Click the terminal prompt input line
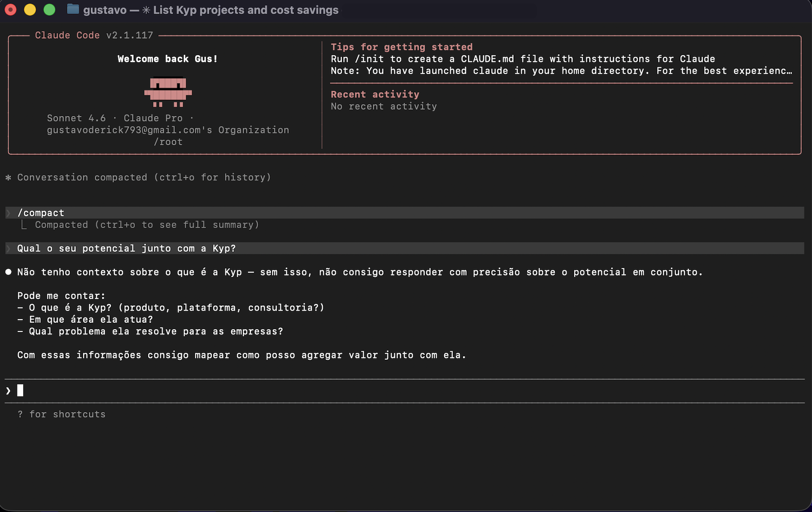The width and height of the screenshot is (812, 512). point(405,391)
